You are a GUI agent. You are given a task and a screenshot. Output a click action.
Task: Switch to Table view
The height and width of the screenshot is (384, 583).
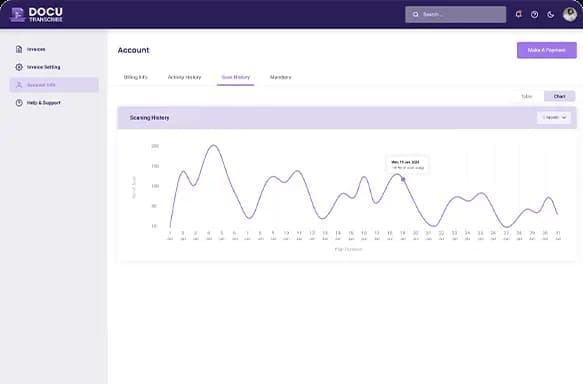click(526, 96)
